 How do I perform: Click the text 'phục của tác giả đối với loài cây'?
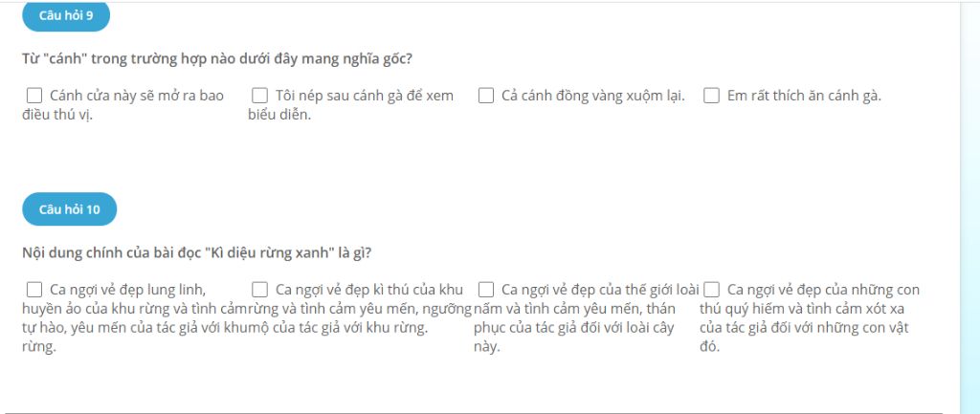[x=574, y=328]
